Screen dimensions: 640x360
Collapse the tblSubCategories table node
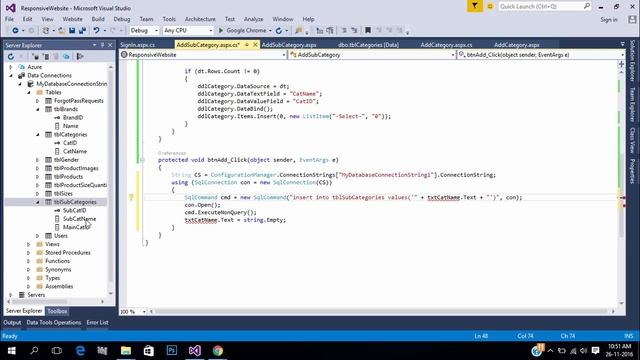(x=38, y=202)
